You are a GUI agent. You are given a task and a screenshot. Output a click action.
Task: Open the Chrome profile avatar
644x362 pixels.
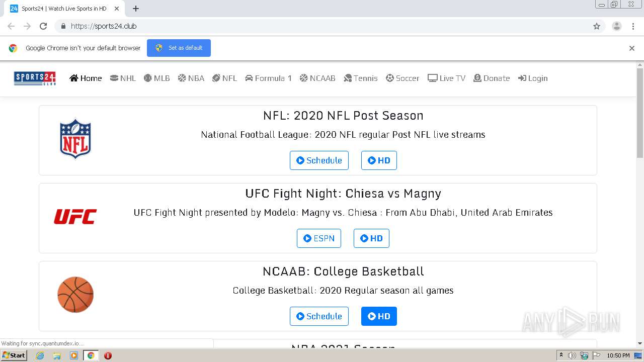pyautogui.click(x=617, y=26)
